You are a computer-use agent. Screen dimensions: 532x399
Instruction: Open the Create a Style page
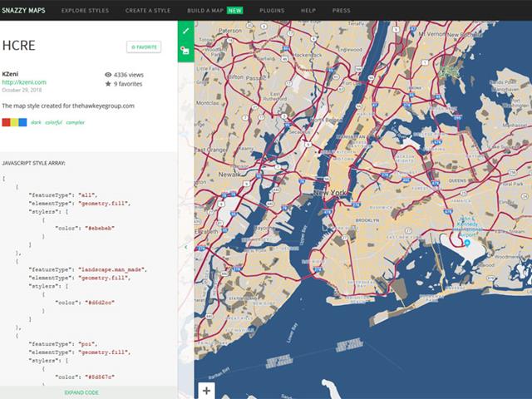pos(148,11)
